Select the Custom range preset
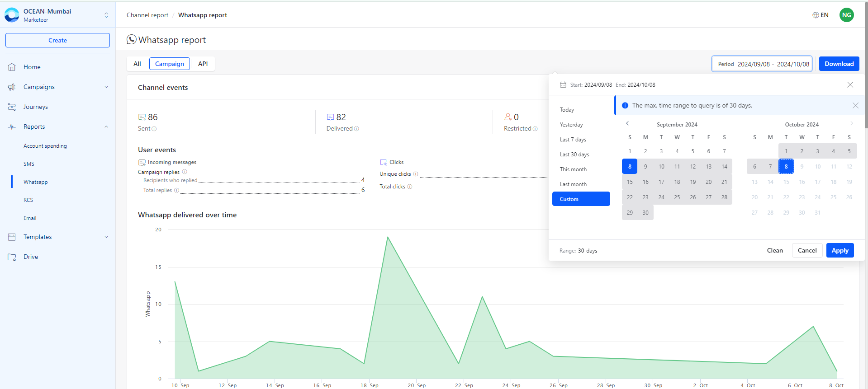Image resolution: width=868 pixels, height=389 pixels. [581, 199]
